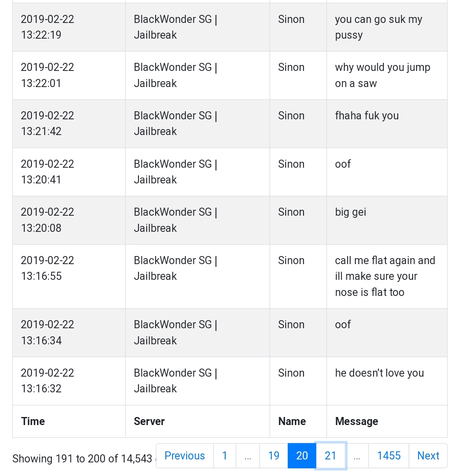Viewport: 459px width, 476px height.
Task: Click the Name column footer
Action: 298,421
